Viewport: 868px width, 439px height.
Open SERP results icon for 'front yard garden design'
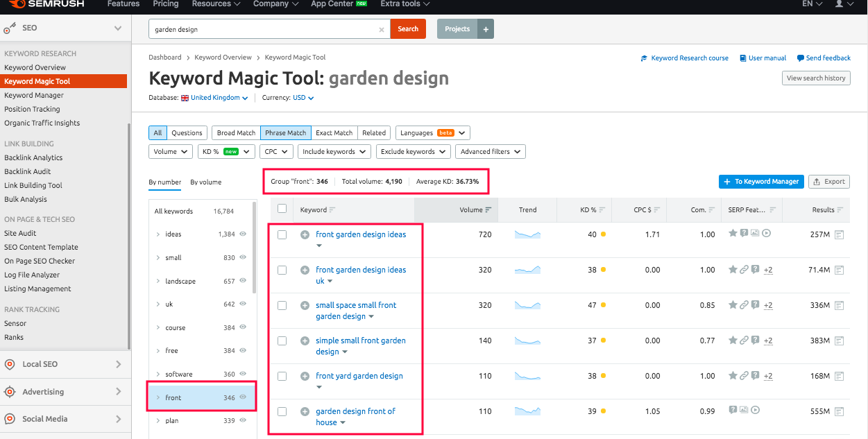[839, 376]
